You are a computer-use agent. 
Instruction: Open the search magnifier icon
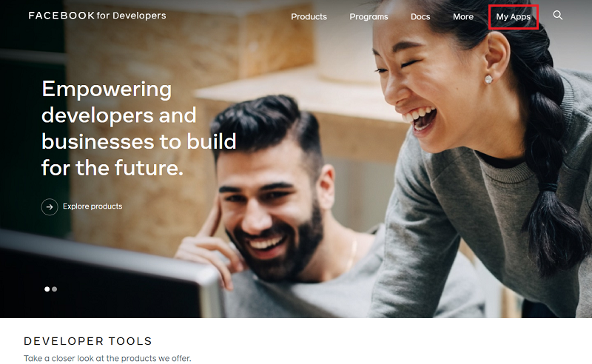point(558,15)
